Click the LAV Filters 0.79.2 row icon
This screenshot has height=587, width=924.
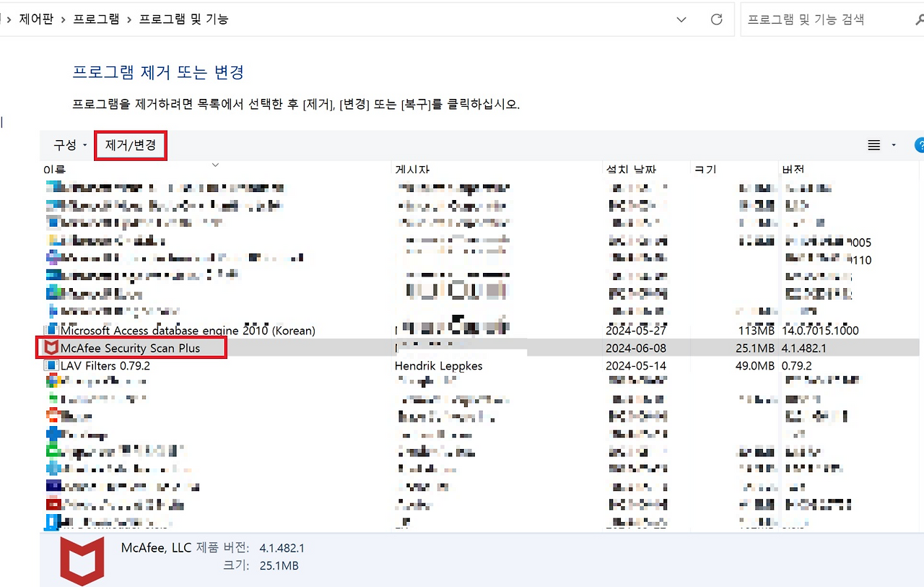(x=51, y=365)
